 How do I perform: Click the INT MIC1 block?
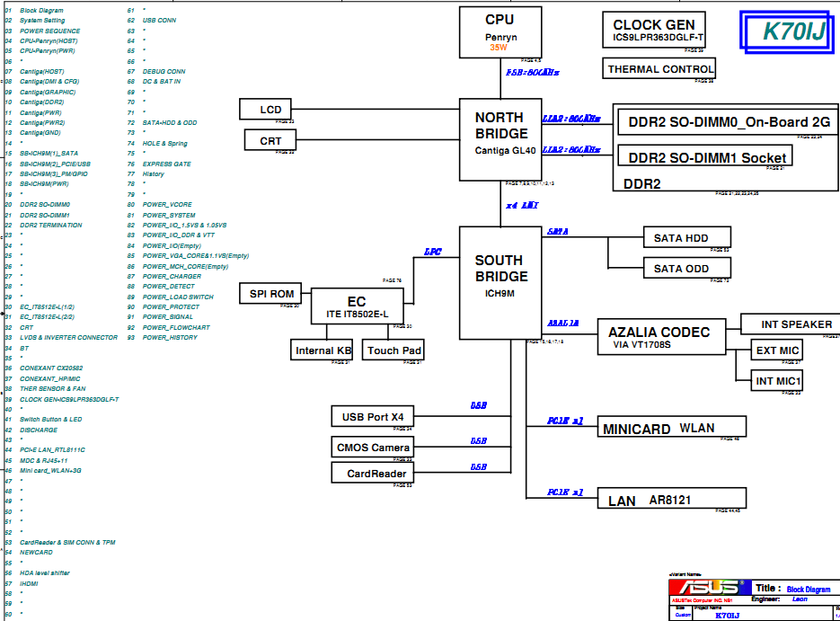coord(777,380)
